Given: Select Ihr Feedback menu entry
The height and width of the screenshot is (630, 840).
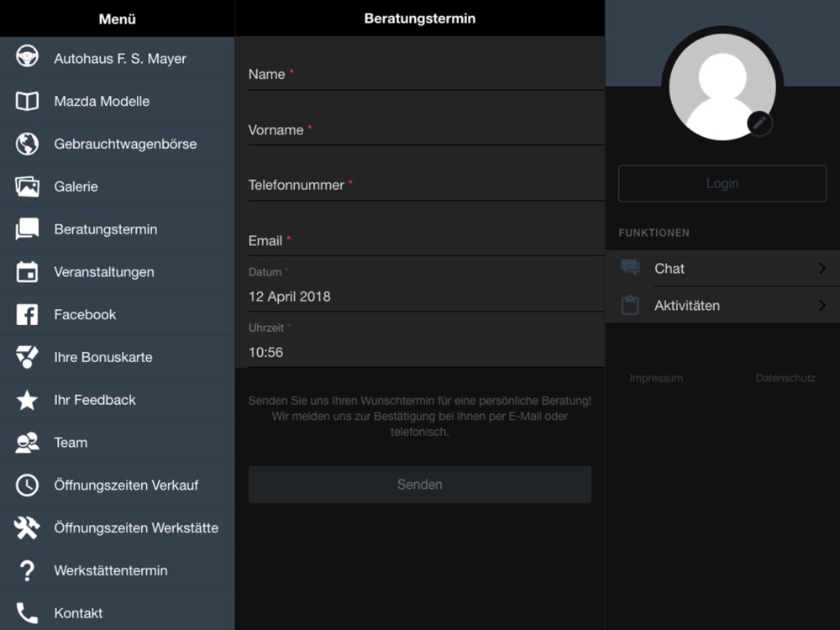Looking at the screenshot, I should click(118, 400).
